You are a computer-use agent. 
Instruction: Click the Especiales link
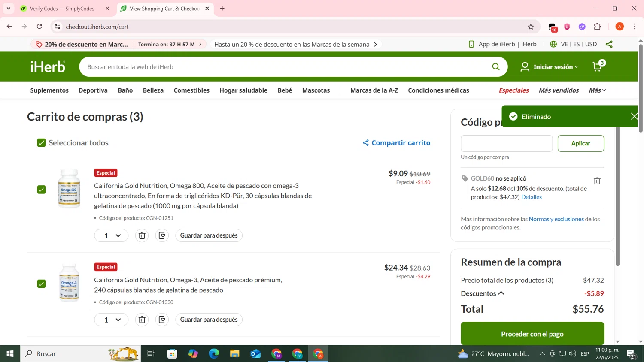click(513, 90)
